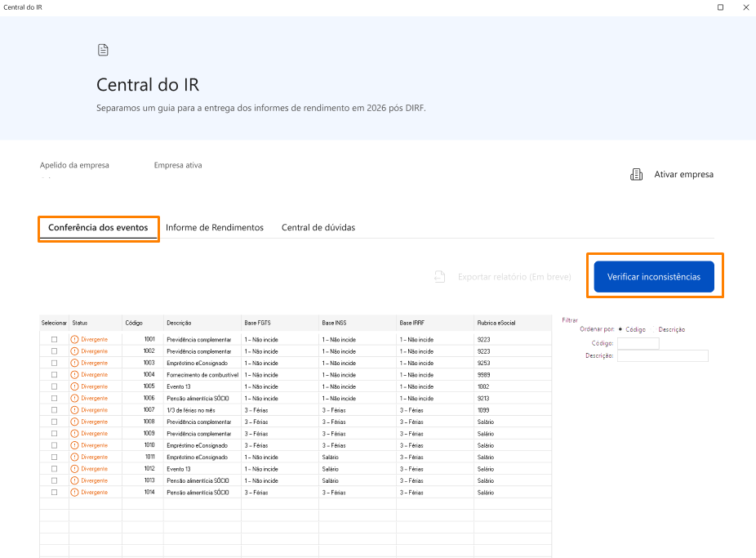This screenshot has height=558, width=756.
Task: Click the Apelido da empresa label
Action: point(74,165)
